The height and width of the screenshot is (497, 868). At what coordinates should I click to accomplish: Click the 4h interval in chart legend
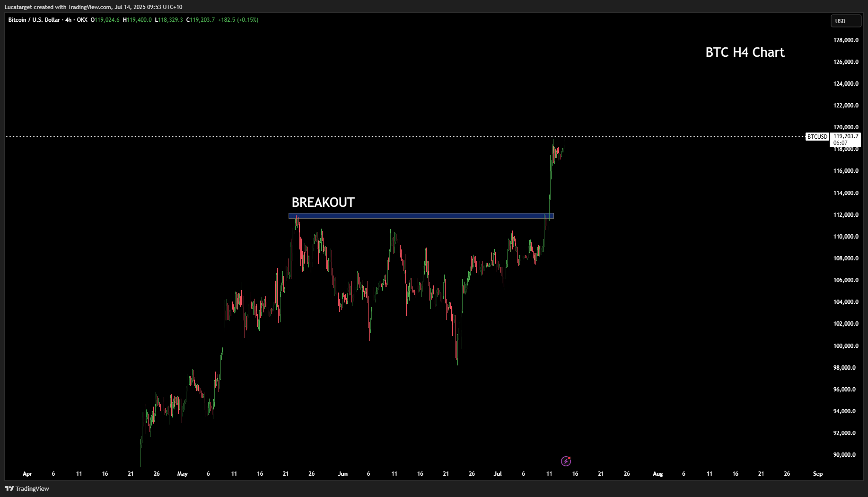tap(69, 20)
